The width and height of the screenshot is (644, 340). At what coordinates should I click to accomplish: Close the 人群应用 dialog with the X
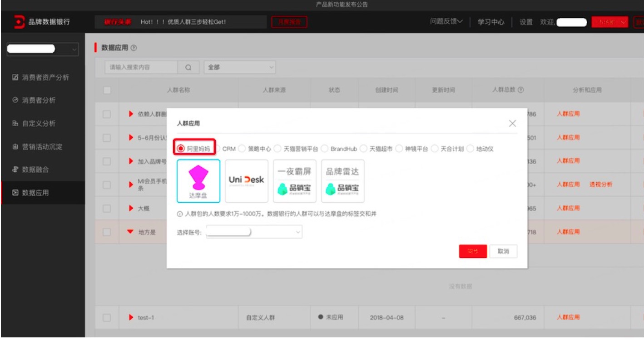[x=512, y=123]
